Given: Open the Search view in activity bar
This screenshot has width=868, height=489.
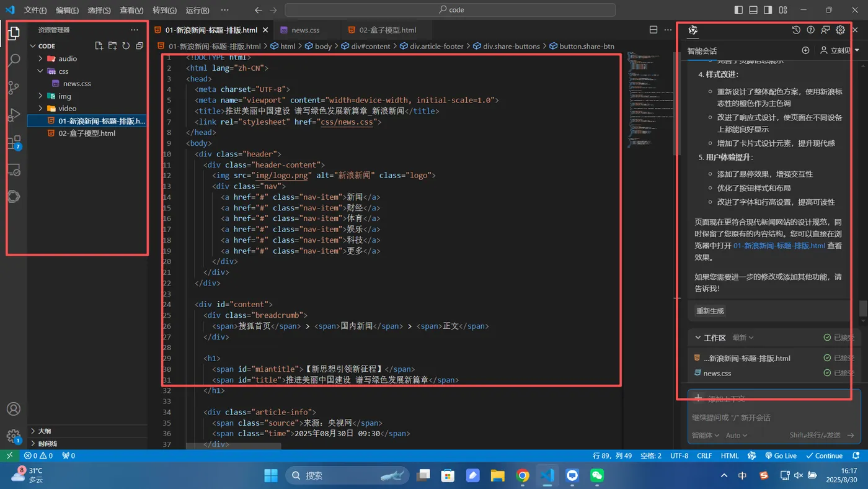Looking at the screenshot, I should [x=14, y=60].
